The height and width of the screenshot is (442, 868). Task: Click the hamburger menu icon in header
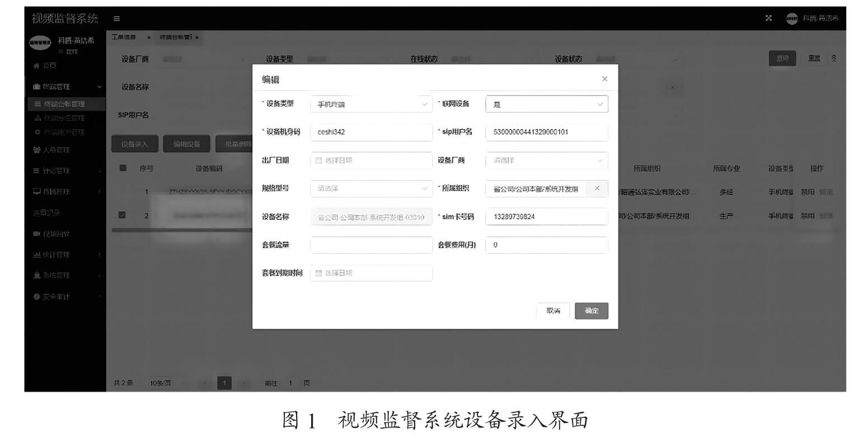116,18
